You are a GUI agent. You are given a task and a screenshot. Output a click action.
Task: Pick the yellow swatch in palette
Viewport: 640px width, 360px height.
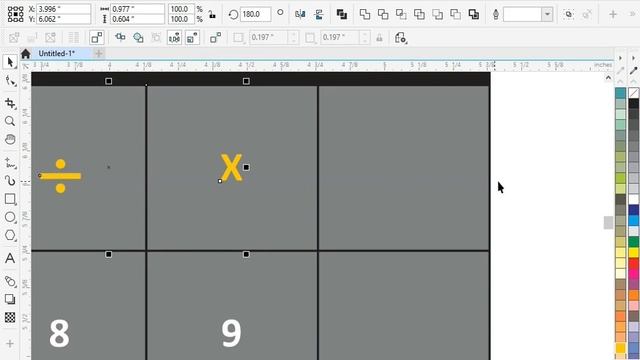(x=634, y=253)
